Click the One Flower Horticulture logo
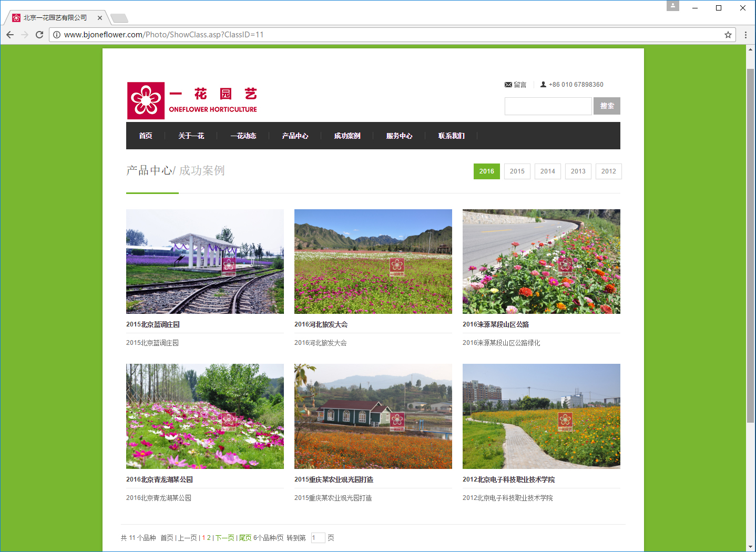Viewport: 756px width, 552px height. [192, 100]
